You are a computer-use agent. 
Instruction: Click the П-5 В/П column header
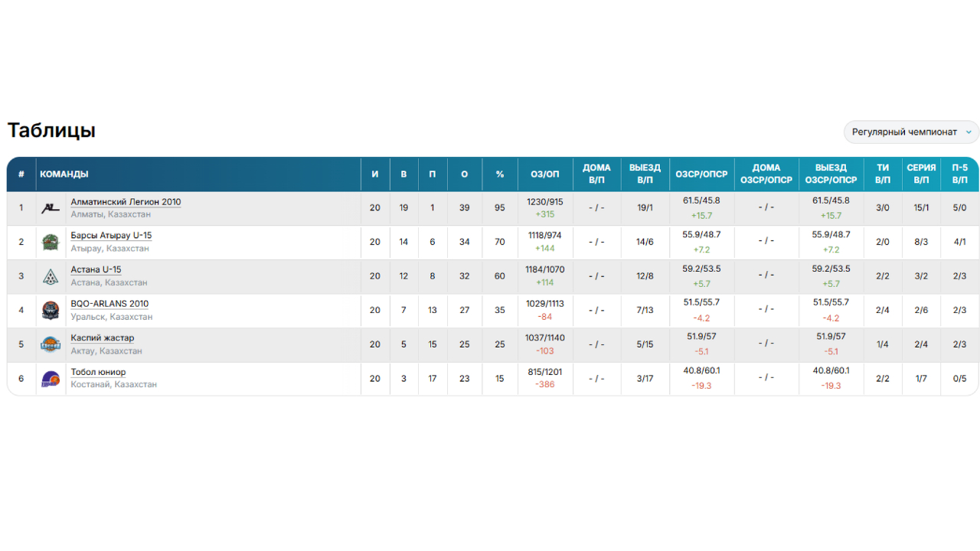pyautogui.click(x=959, y=174)
